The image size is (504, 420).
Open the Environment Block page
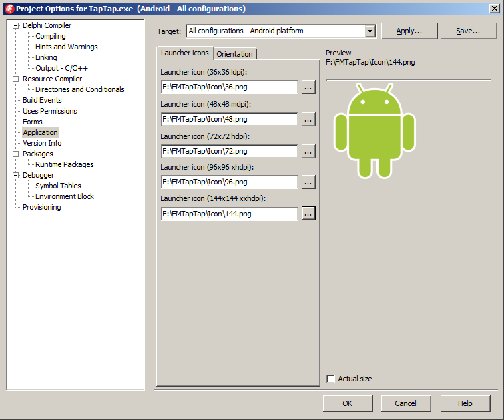pyautogui.click(x=65, y=196)
